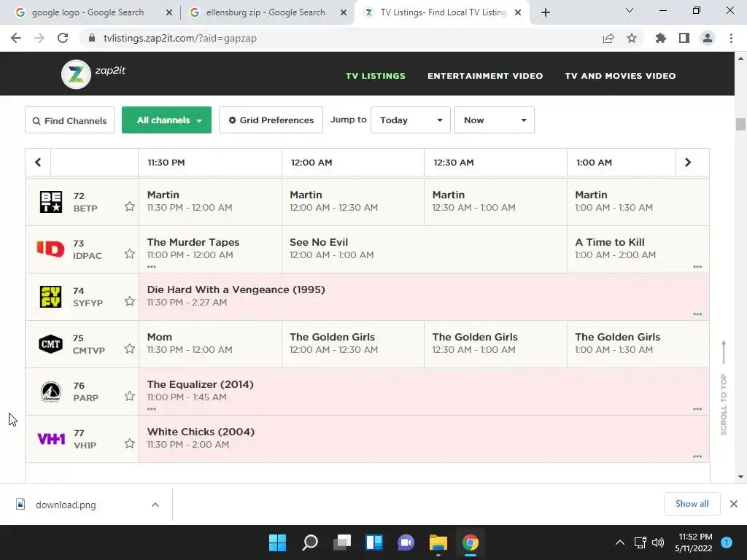
Task: Close the downloads bar
Action: (x=734, y=504)
